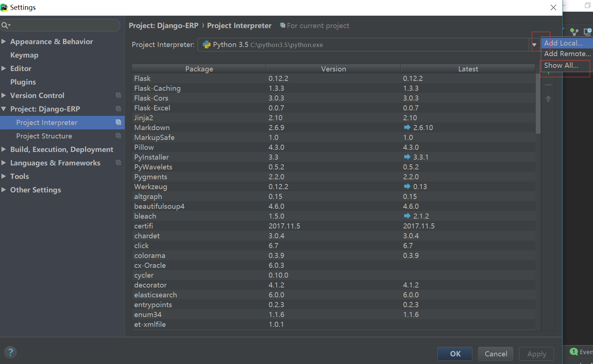
Task: Click the VCS branch icon behind dialog
Action: (574, 32)
